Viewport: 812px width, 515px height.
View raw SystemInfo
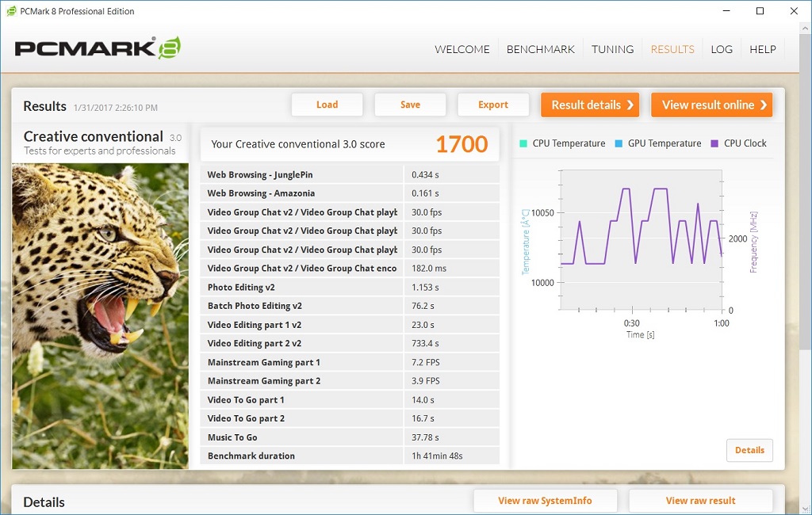pos(545,501)
